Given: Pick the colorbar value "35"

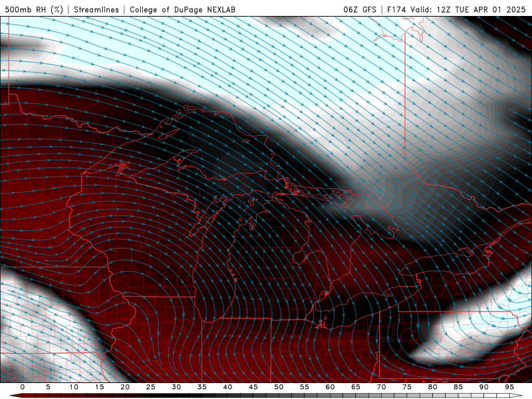Looking at the screenshot, I should pos(202,387).
